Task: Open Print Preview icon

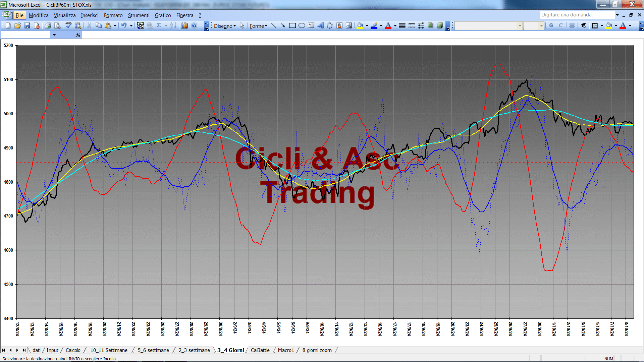Action: coord(57,25)
